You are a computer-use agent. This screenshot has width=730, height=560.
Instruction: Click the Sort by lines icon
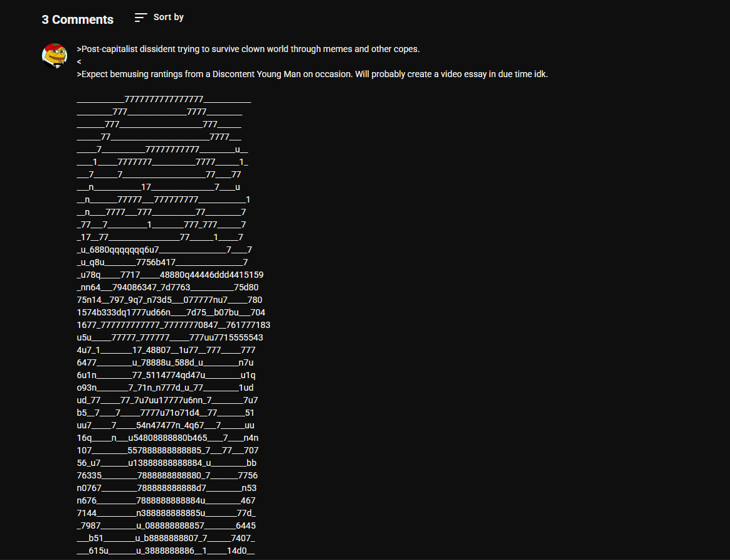point(140,18)
